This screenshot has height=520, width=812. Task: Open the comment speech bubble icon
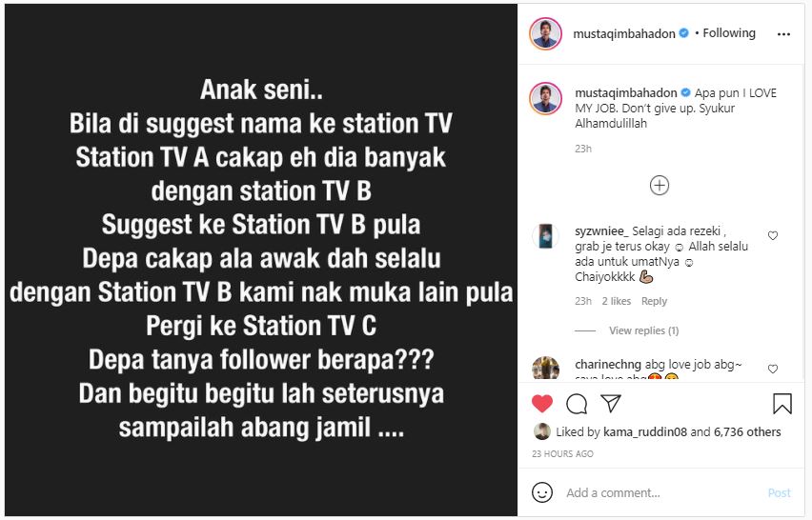577,404
